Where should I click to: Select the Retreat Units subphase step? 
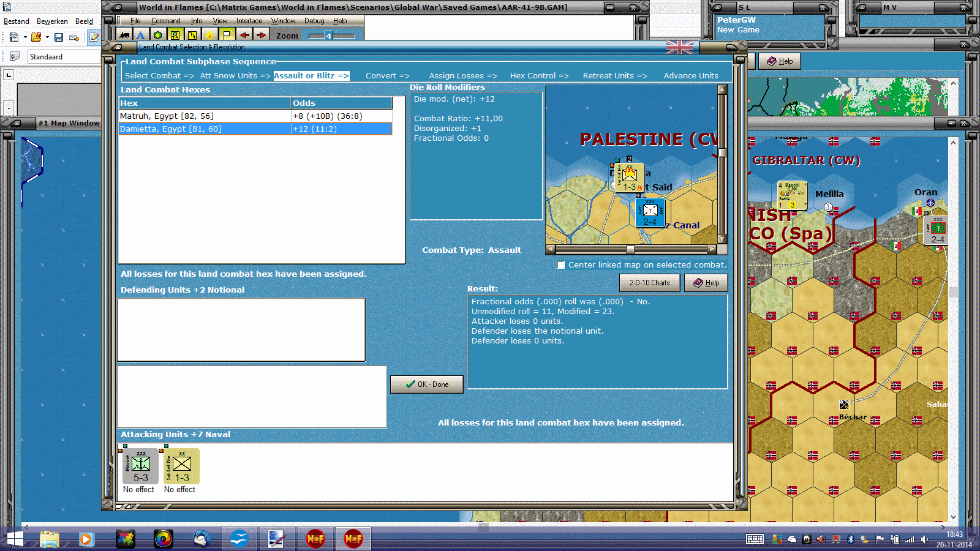[615, 76]
